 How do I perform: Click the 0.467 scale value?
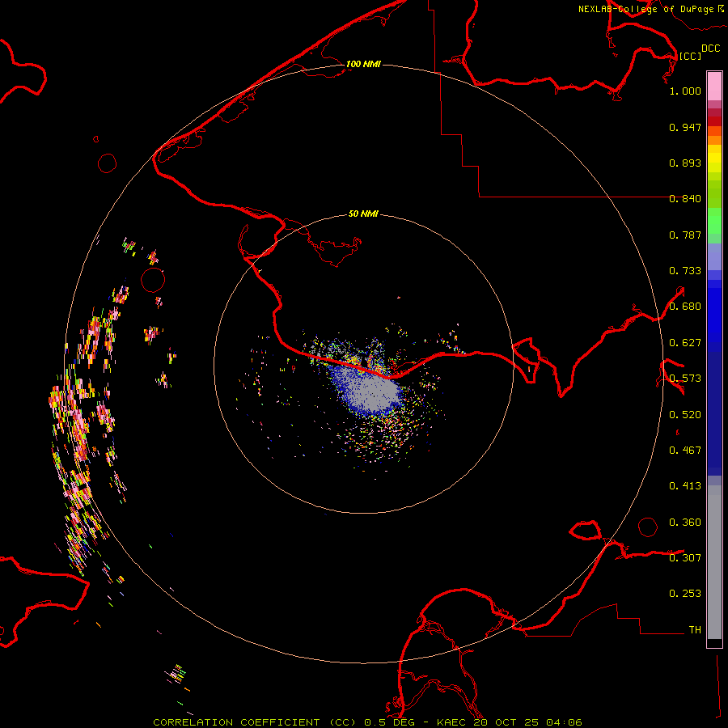click(x=685, y=451)
